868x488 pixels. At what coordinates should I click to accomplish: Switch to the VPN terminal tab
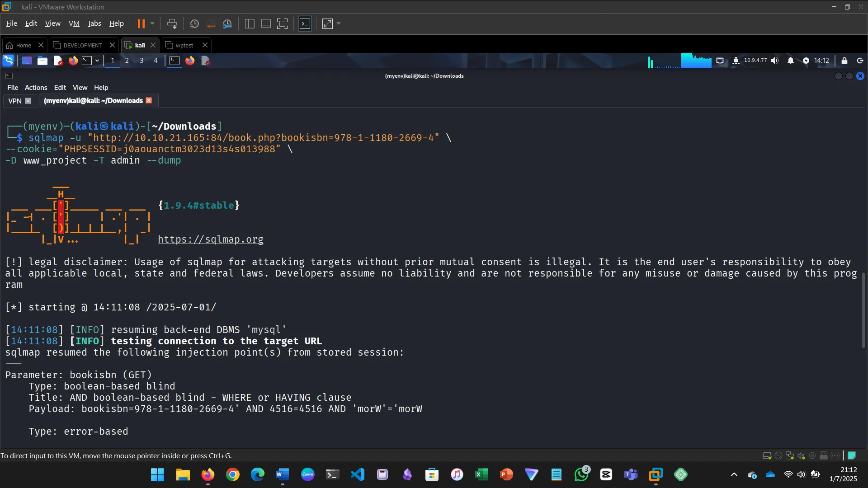(x=15, y=101)
